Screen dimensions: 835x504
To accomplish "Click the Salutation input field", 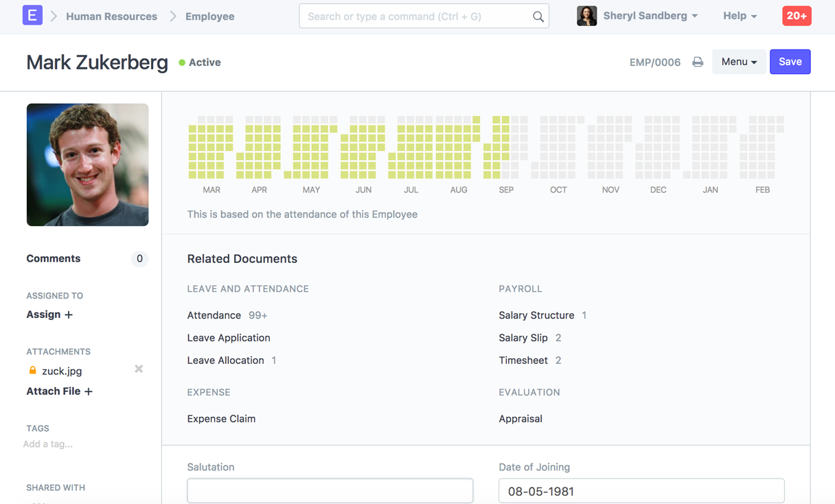I will (330, 491).
